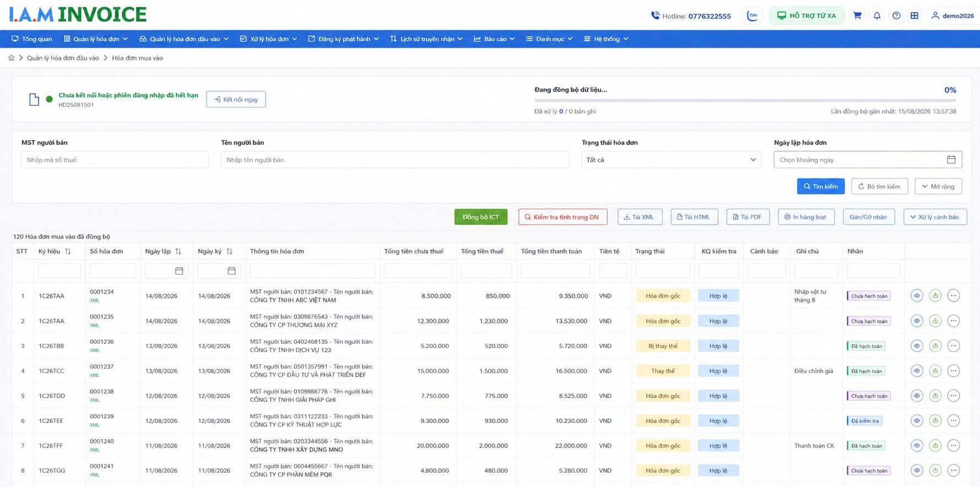Viewport: 980px width, 487px height.
Task: Sort by Ngày ký column
Action: (x=229, y=251)
